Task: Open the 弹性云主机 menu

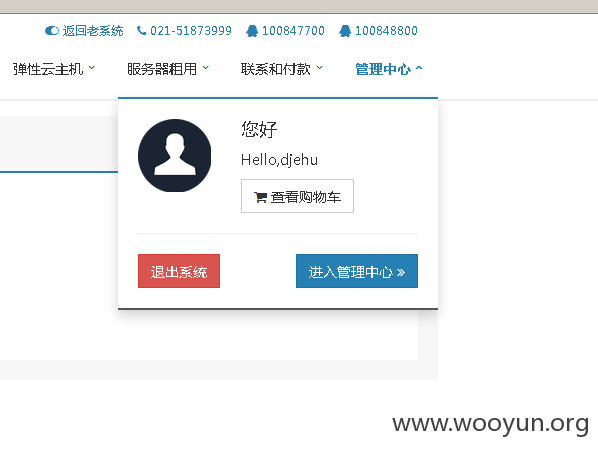Action: click(x=48, y=69)
